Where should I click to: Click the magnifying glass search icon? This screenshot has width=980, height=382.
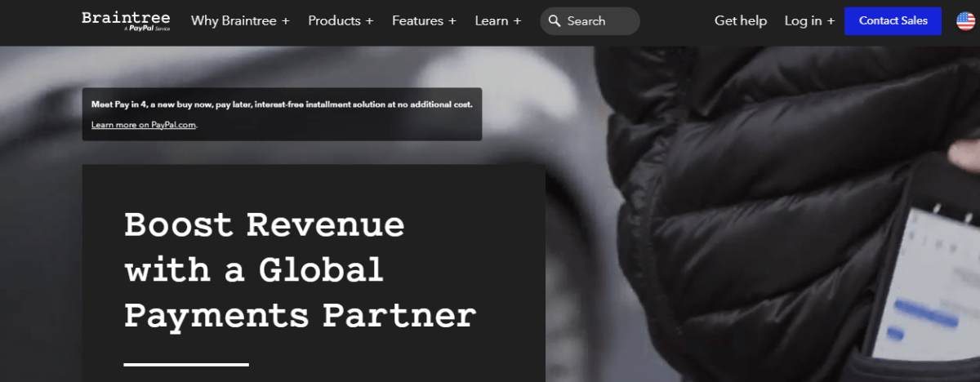[x=555, y=21]
